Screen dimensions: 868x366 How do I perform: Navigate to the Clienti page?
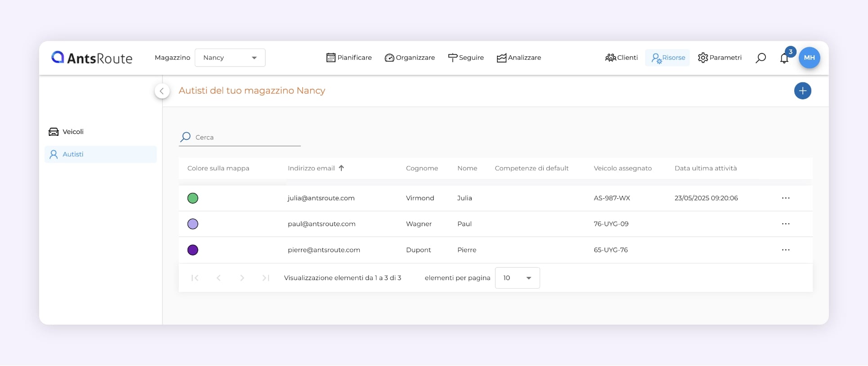(622, 58)
